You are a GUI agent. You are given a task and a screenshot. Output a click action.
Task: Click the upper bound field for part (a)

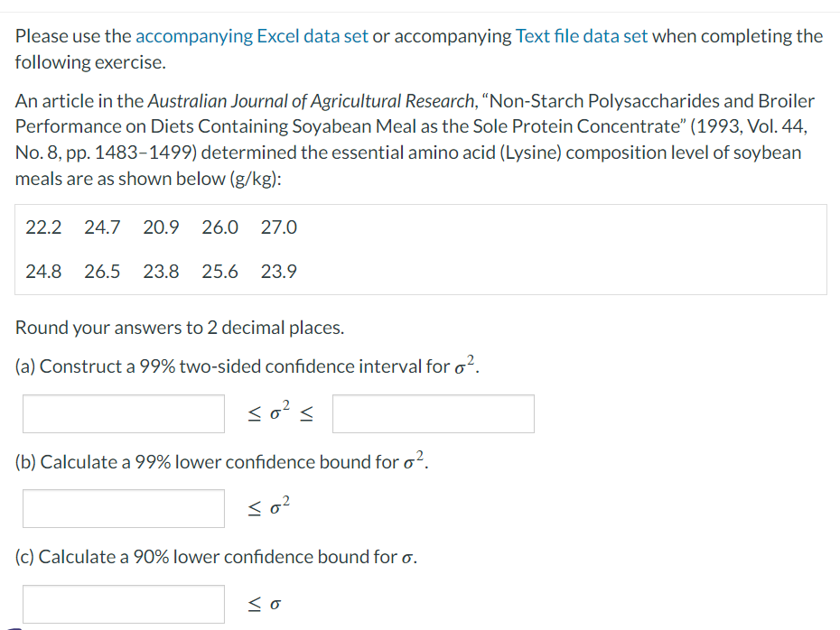point(434,413)
